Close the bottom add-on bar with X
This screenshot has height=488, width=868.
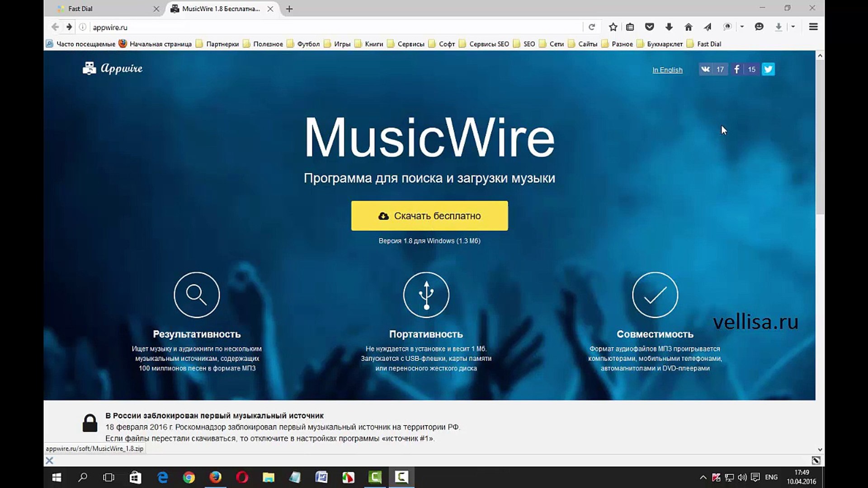coord(50,460)
